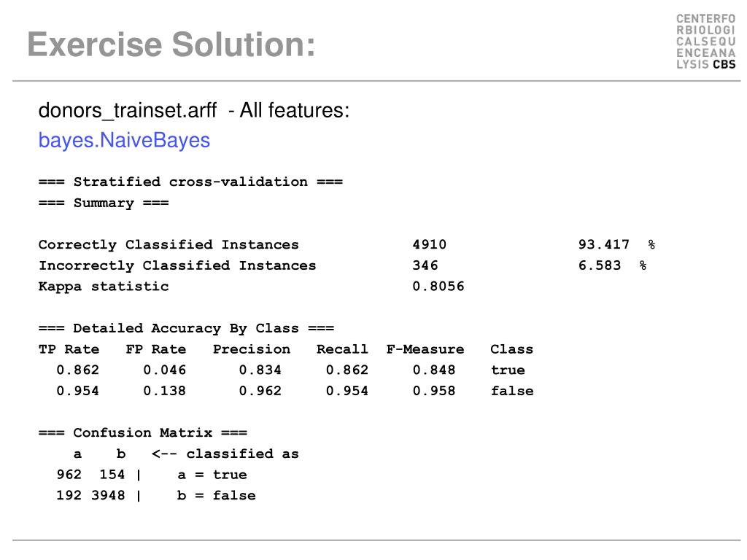Click the Stratified cross-validation heading

pos(190,182)
